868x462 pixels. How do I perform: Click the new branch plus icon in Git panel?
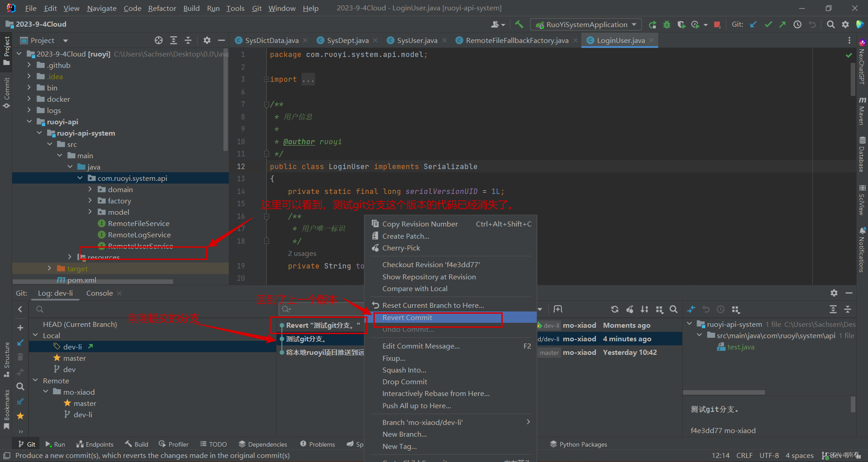[20, 328]
